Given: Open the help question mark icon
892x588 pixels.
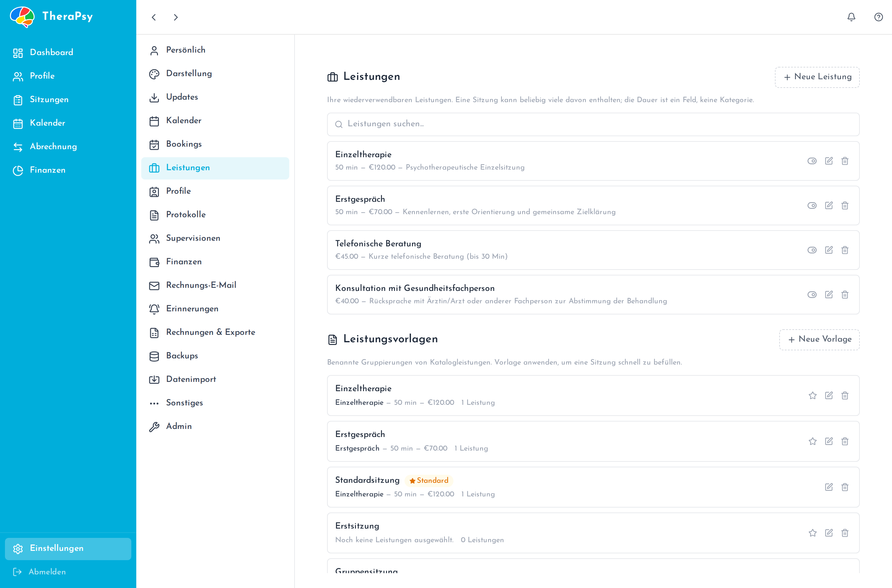Looking at the screenshot, I should pos(878,17).
